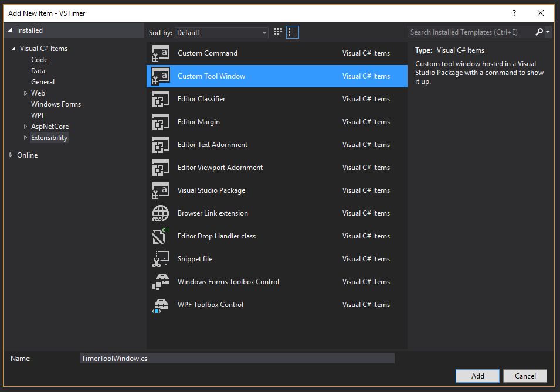The image size is (560, 392).
Task: Expand the AspNetCore tree node
Action: click(25, 127)
